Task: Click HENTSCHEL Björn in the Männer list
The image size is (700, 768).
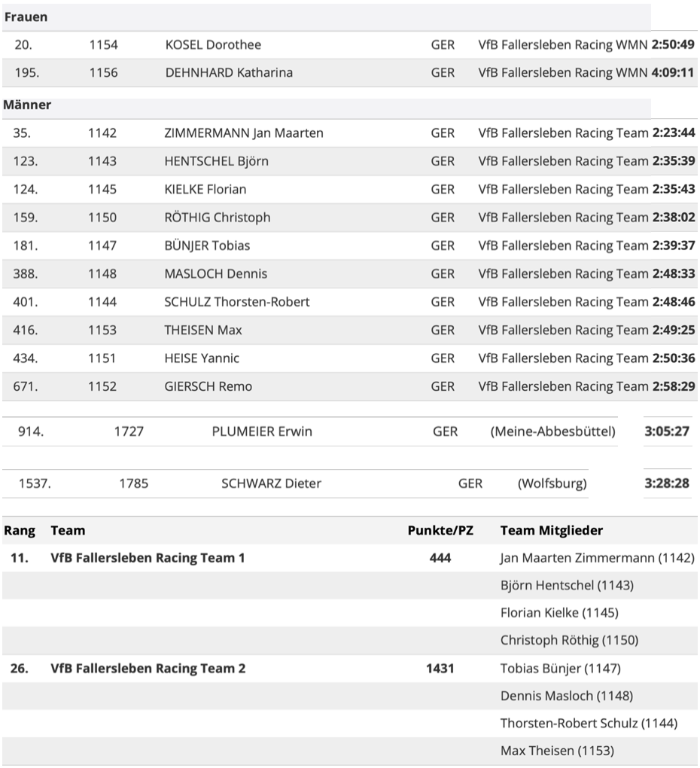Action: (216, 161)
